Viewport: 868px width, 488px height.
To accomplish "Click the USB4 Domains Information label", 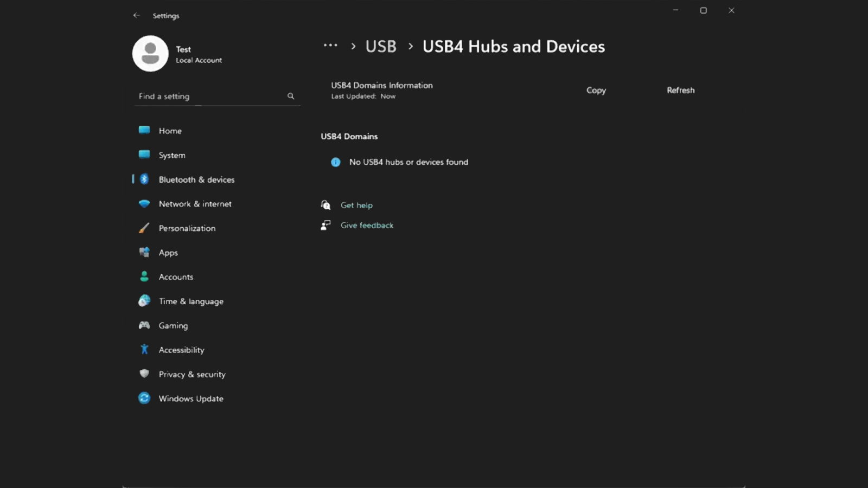I will tap(382, 85).
